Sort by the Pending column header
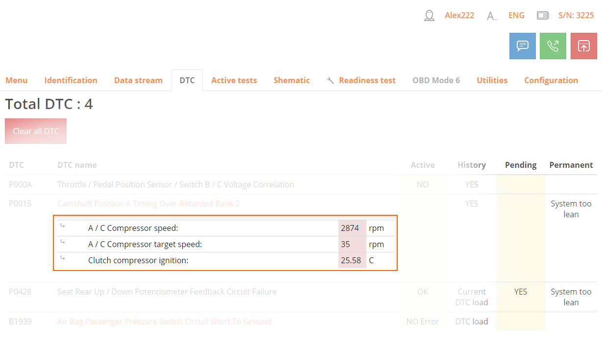The width and height of the screenshot is (602, 364). pos(520,165)
